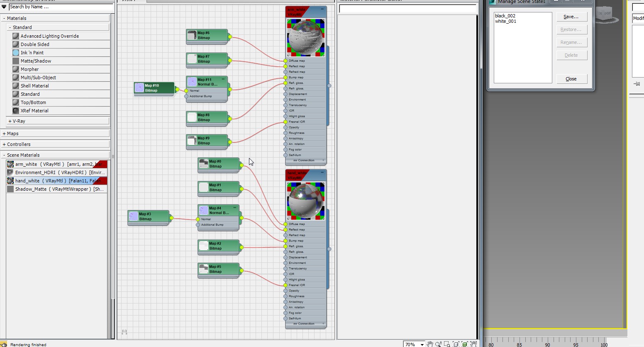Click Zoom Extents icon in view navigation

(456, 344)
